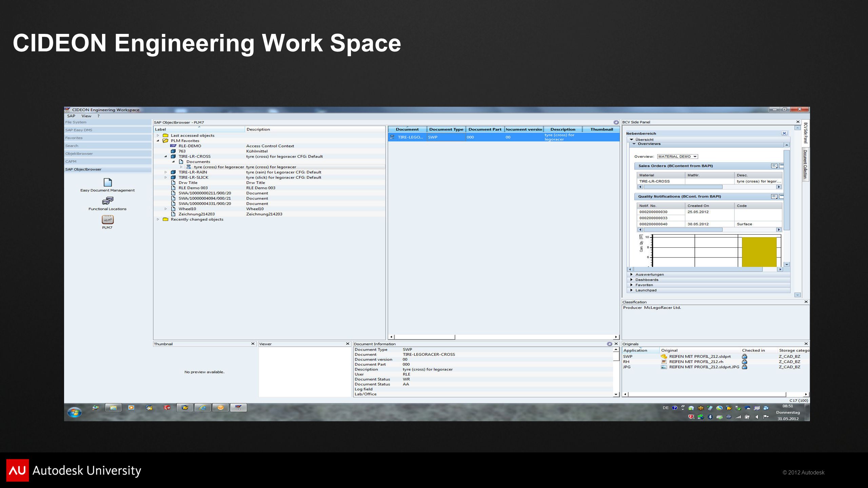Click the yellow bar in the chart
Image resolution: width=868 pixels, height=488 pixels.
click(759, 252)
